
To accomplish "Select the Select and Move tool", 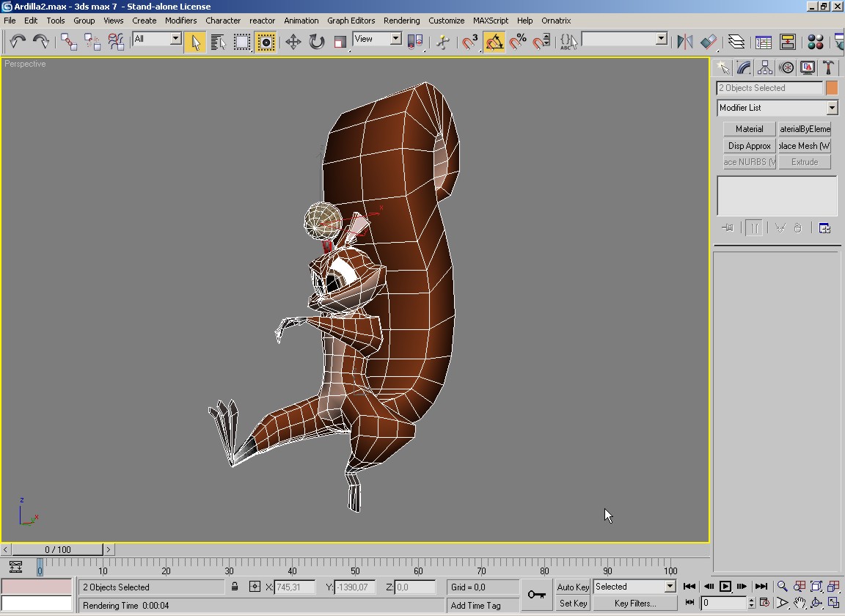I will (293, 42).
